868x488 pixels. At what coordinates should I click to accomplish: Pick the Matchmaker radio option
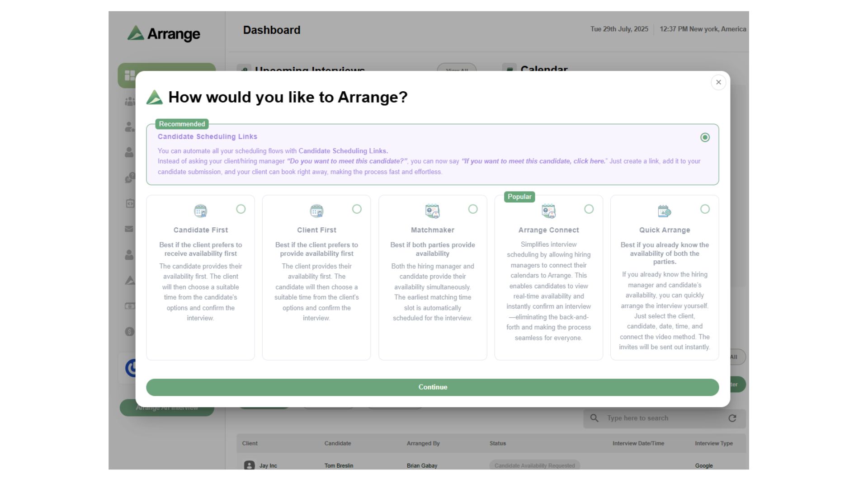(x=473, y=209)
